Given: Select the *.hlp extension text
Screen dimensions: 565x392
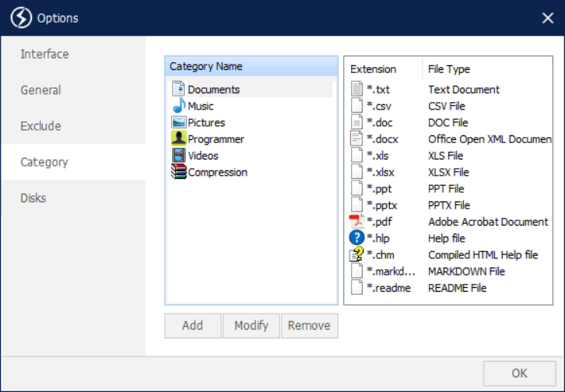Looking at the screenshot, I should click(378, 238).
